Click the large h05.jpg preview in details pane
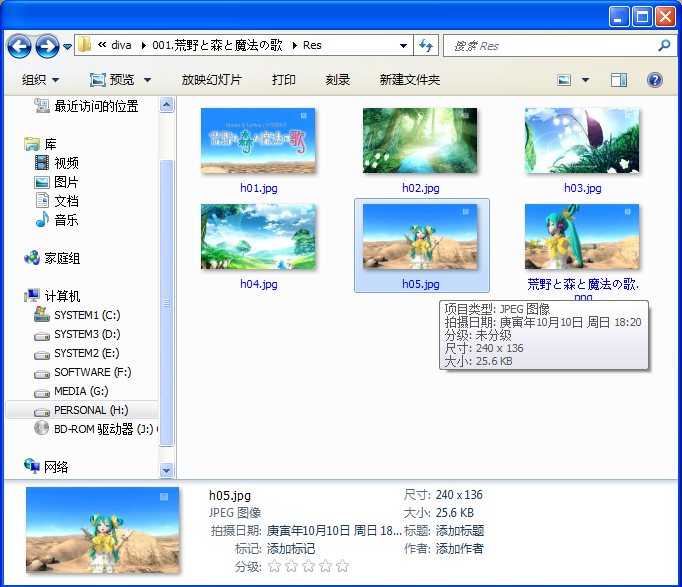 [102, 530]
